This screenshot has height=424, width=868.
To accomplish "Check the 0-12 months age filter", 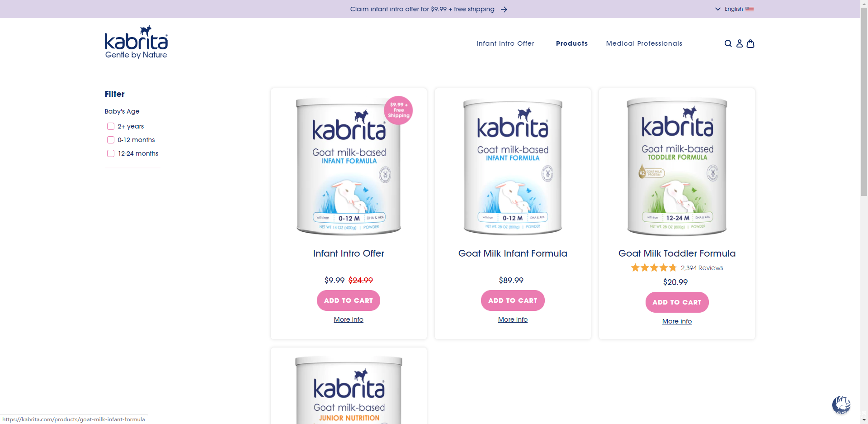I will coord(111,140).
